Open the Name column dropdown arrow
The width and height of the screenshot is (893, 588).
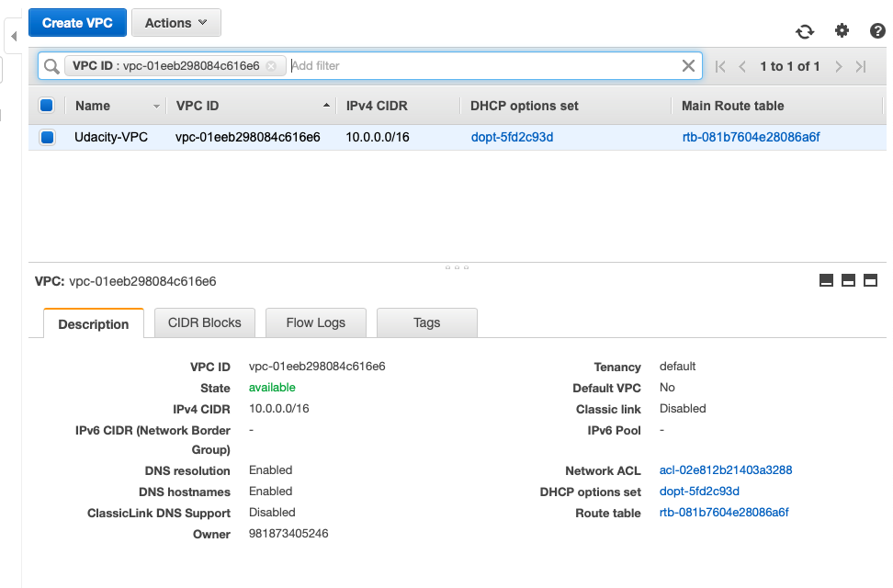tap(156, 107)
